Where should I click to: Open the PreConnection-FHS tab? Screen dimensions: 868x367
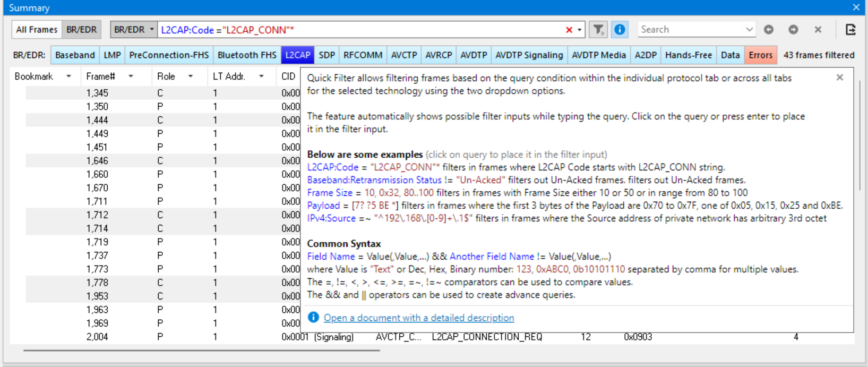169,55
